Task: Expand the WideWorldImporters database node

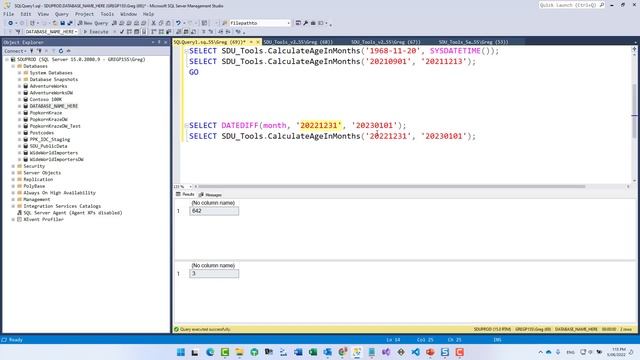Action: pos(19,153)
